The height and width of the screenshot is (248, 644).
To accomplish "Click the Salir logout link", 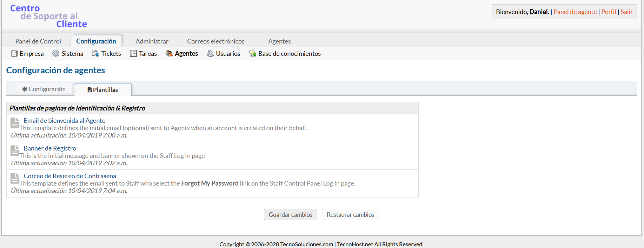I will coord(626,12).
